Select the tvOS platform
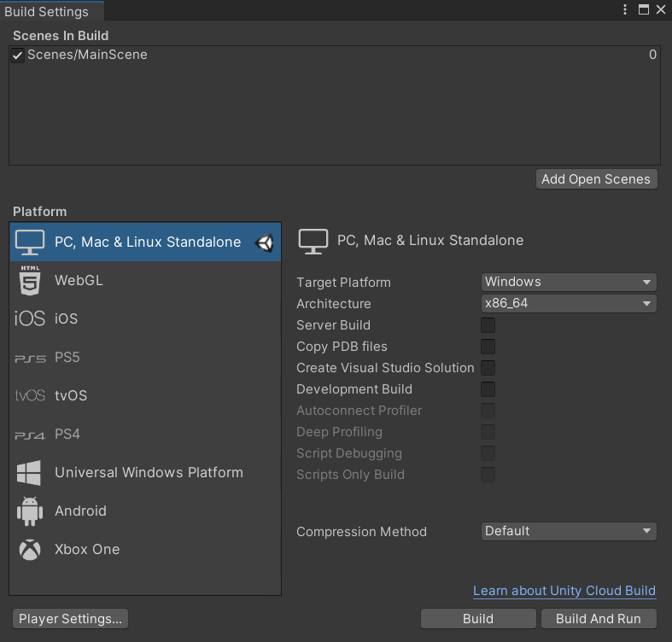 pos(145,395)
